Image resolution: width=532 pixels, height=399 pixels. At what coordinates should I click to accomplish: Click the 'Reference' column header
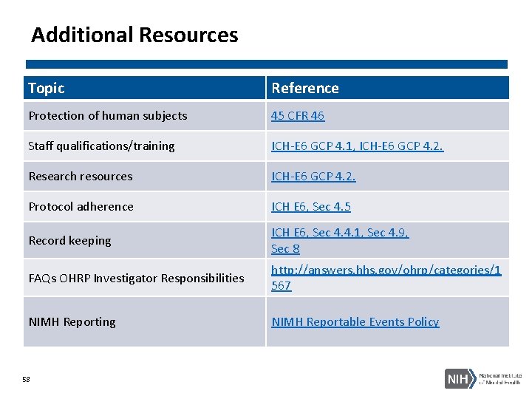click(388, 88)
